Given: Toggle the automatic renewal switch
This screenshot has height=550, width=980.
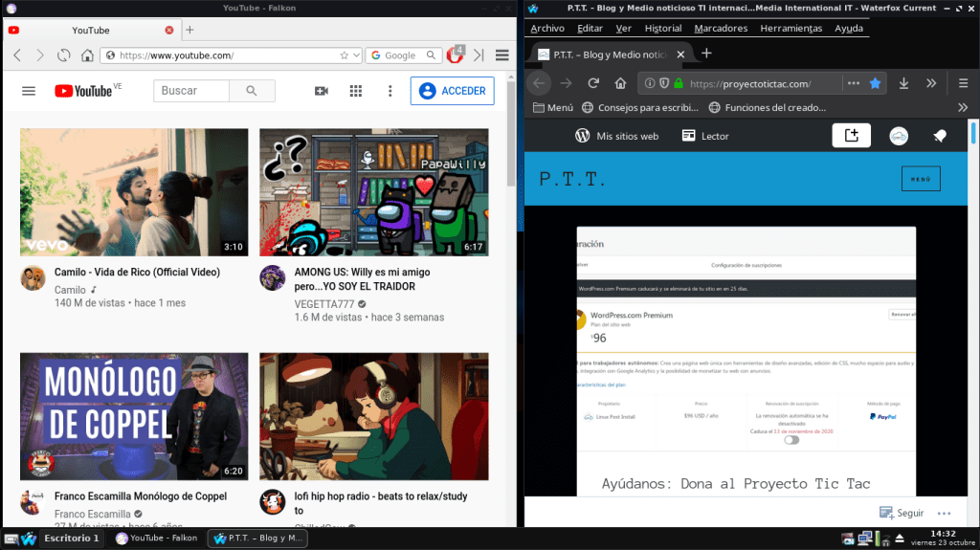Looking at the screenshot, I should [791, 439].
